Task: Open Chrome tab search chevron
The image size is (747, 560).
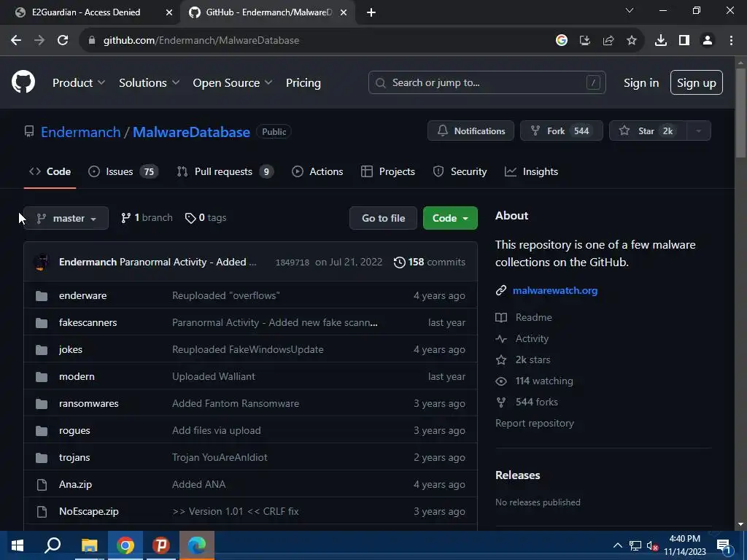Action: (630, 10)
